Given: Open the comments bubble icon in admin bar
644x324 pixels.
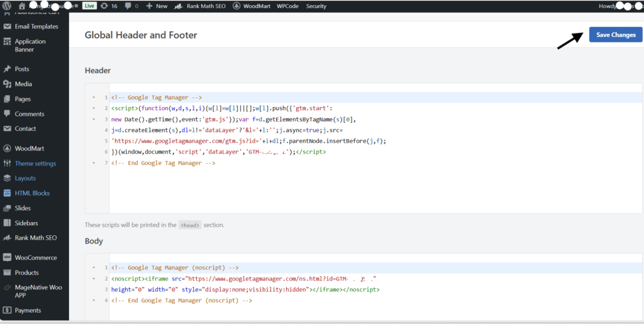Looking at the screenshot, I should 128,6.
